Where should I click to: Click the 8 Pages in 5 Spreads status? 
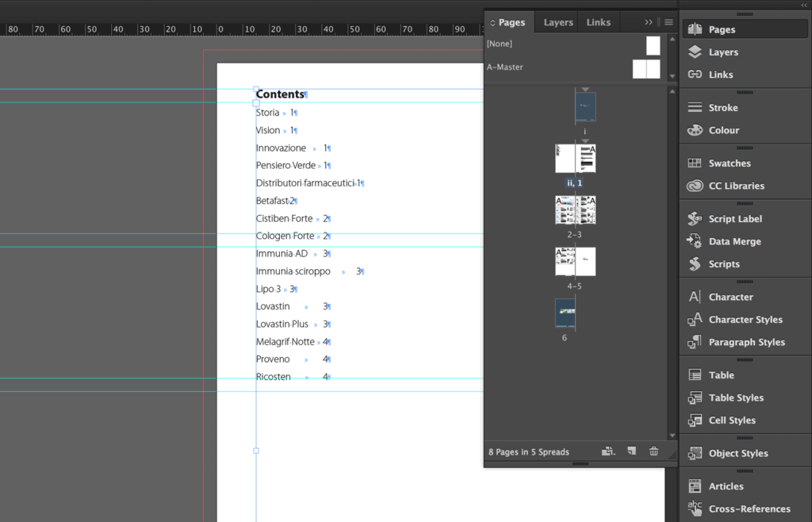tap(528, 452)
